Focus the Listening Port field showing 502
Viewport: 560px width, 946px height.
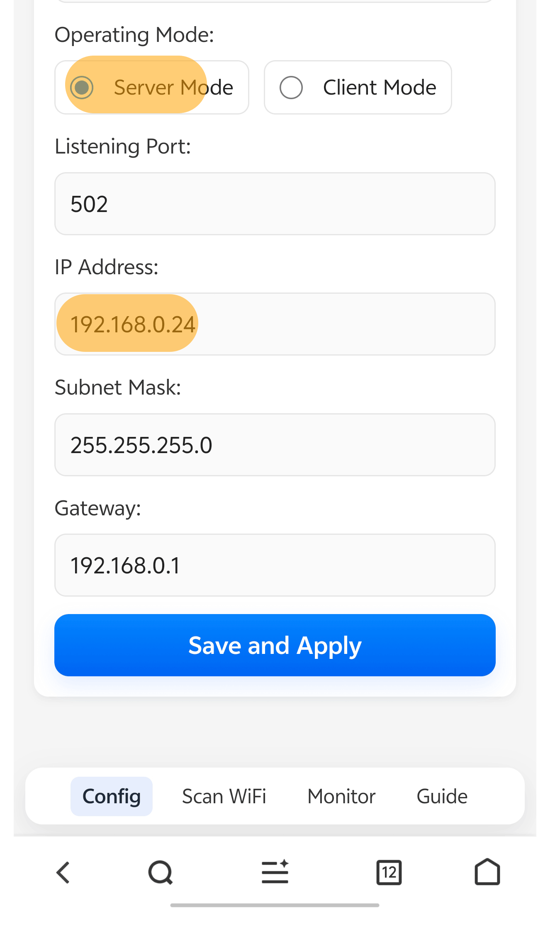pos(275,204)
